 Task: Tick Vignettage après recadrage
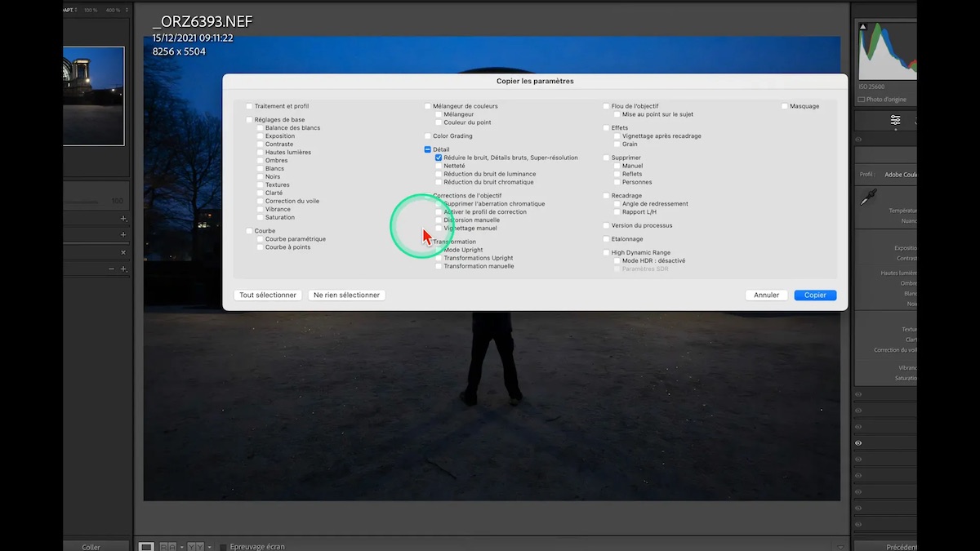coord(617,136)
